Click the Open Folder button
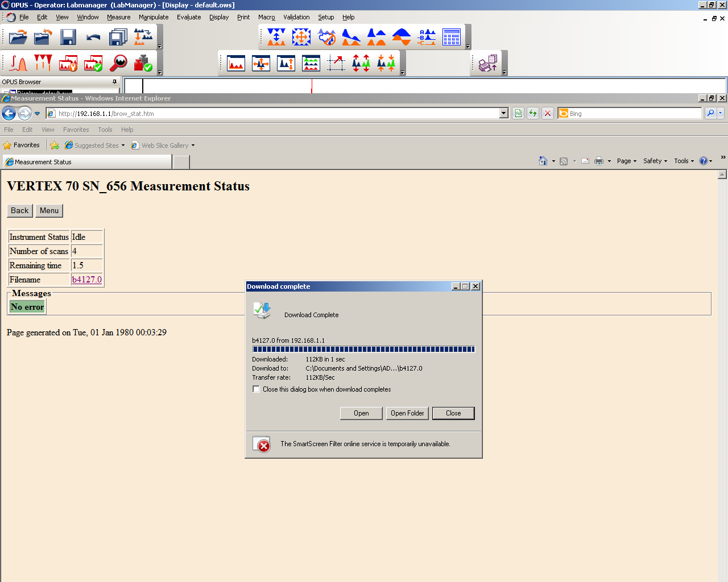728x582 pixels. pos(407,413)
